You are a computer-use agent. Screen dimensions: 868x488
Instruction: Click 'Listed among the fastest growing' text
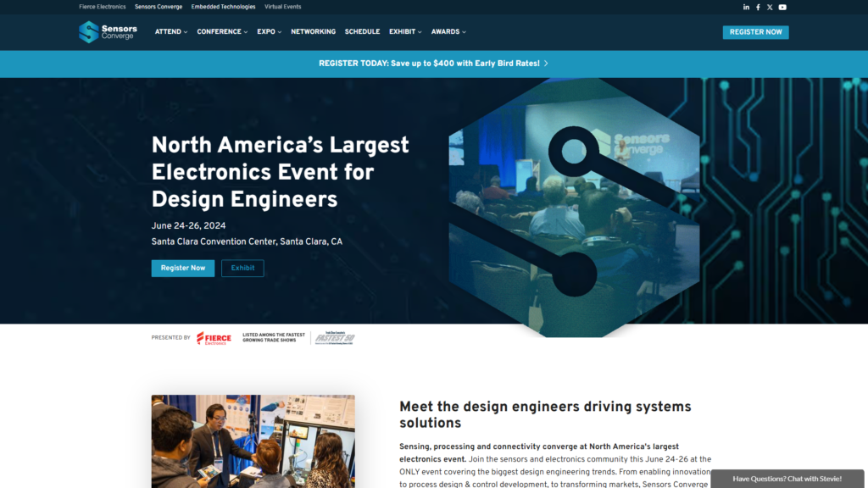(x=274, y=337)
